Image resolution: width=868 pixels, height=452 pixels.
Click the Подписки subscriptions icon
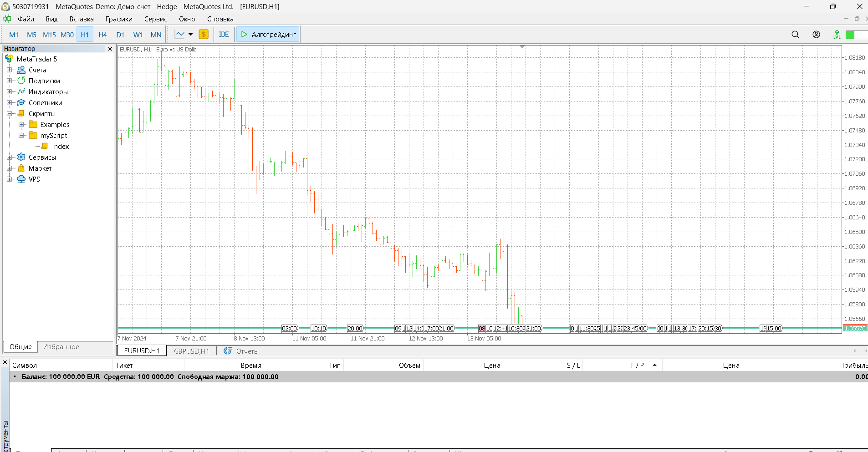(x=21, y=81)
